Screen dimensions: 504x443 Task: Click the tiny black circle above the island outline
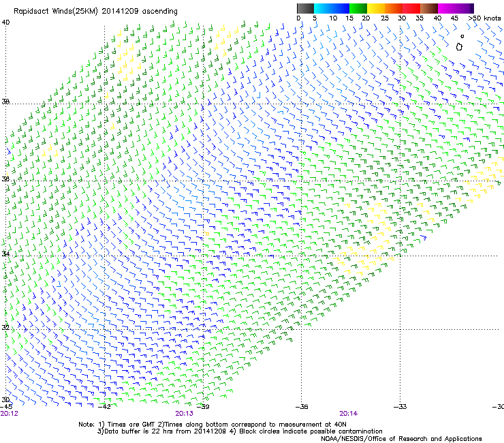[462, 36]
